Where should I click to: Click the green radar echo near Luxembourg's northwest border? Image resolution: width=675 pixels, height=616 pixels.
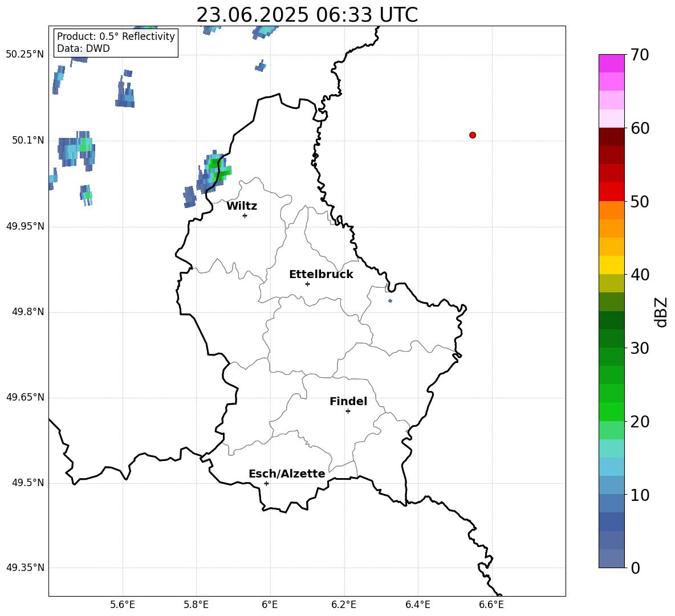[x=217, y=169]
